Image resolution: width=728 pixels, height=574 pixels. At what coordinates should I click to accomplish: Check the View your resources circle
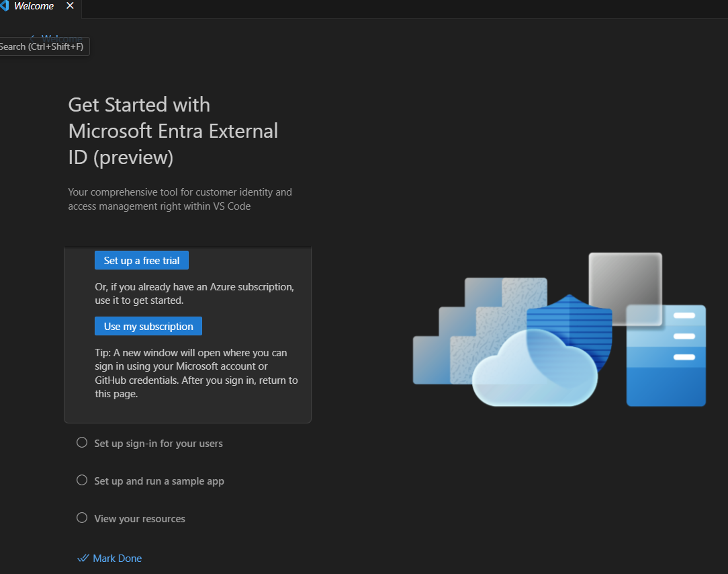[81, 518]
